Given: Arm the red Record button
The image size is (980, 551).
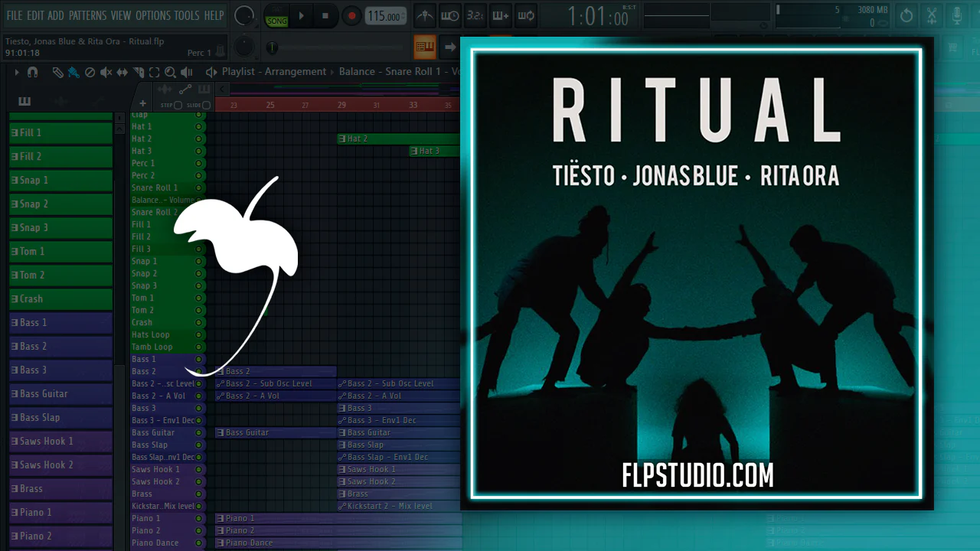Looking at the screenshot, I should pos(351,15).
